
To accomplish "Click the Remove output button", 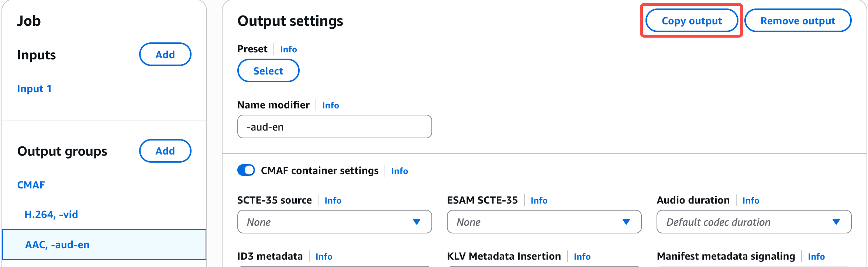I will pyautogui.click(x=798, y=21).
